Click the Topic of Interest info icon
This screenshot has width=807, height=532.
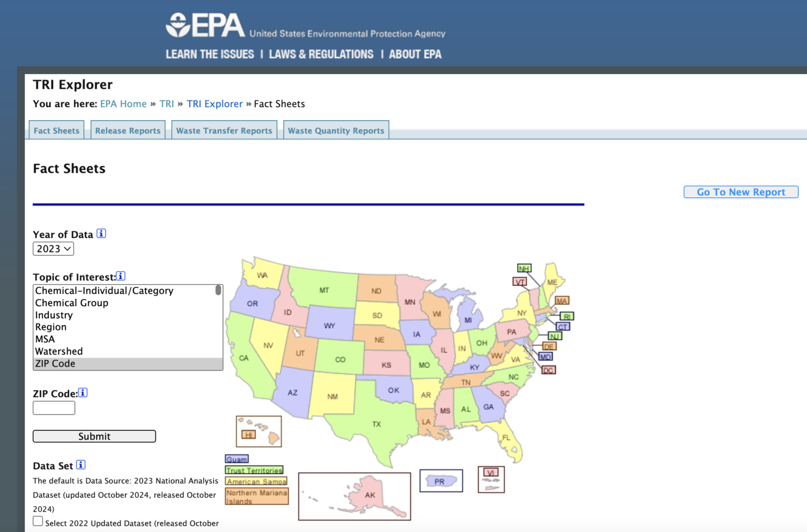[121, 276]
